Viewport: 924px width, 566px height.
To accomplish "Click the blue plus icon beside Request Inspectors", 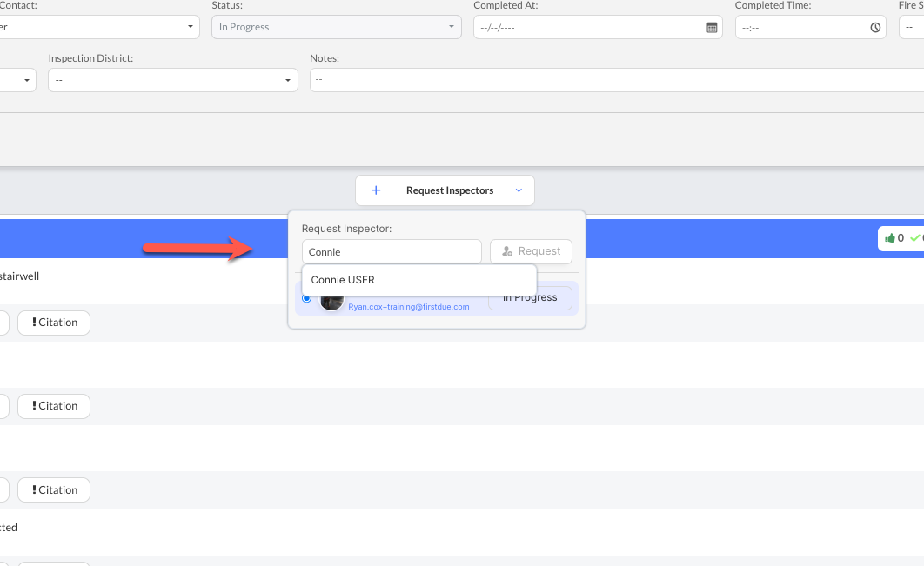I will [376, 190].
